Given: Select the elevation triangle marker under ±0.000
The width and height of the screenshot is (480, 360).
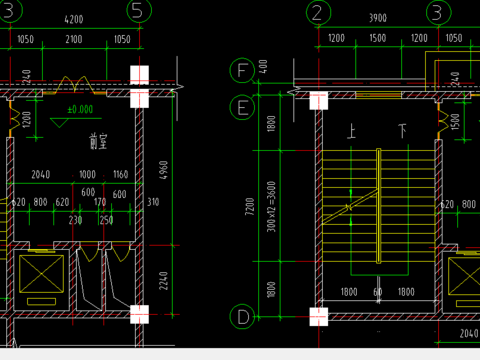Looking at the screenshot, I should tap(59, 123).
